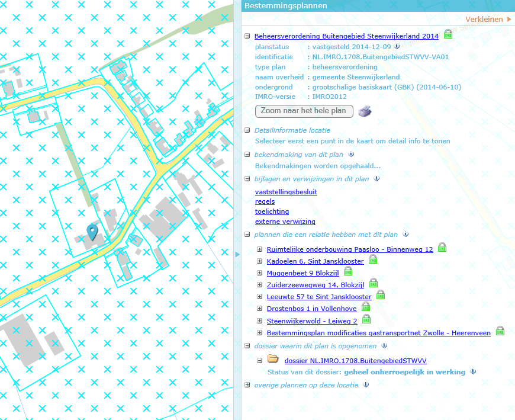Open Ruimtelijke onderbouwing Paasloo - Binnenweg 12
Screen dimensions: 515x420
tap(350, 249)
